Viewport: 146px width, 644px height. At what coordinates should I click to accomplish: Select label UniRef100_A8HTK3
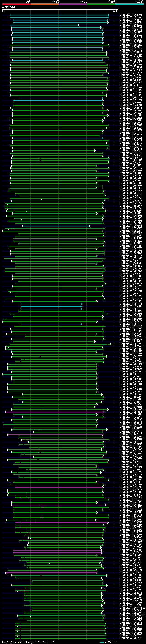(x=131, y=311)
